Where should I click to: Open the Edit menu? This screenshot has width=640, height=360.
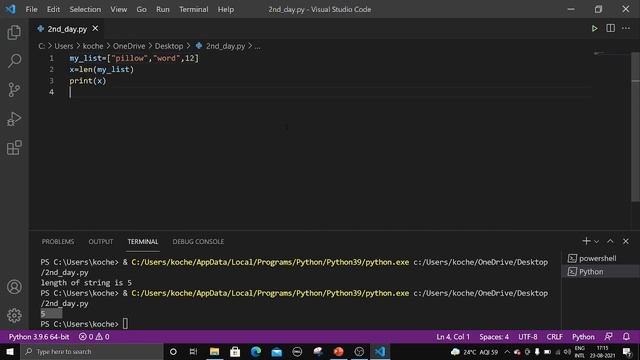(x=53, y=9)
